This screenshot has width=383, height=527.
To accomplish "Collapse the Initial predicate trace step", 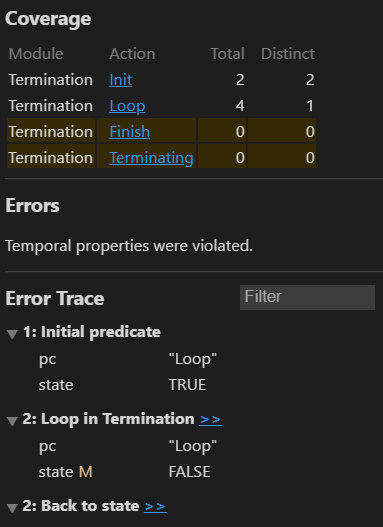I will tap(12, 334).
